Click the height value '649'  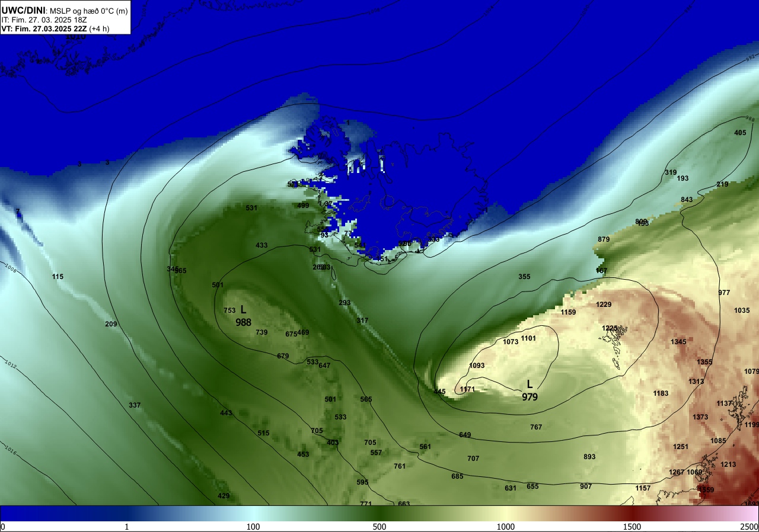tap(465, 435)
